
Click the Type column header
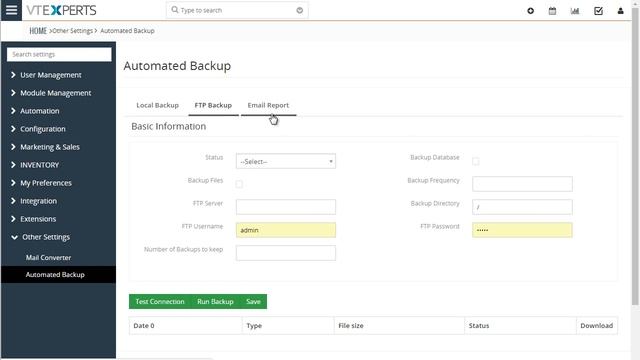pos(288,326)
